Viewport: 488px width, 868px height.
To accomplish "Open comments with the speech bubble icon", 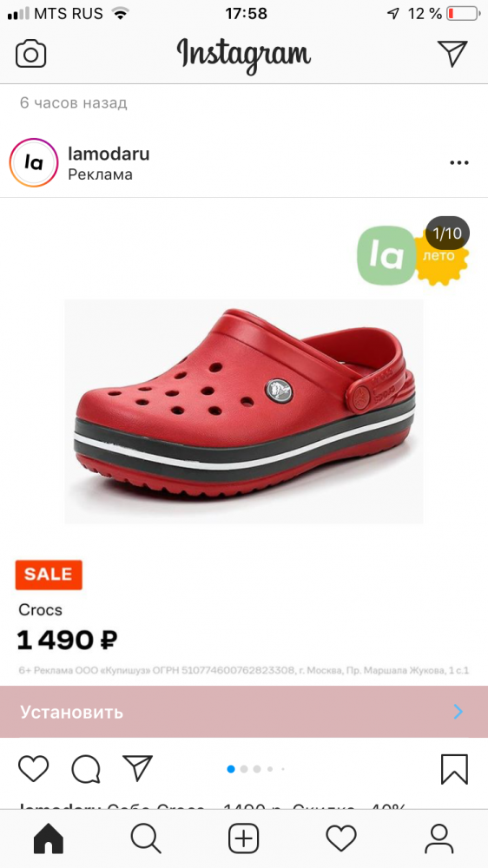I will pos(86,769).
